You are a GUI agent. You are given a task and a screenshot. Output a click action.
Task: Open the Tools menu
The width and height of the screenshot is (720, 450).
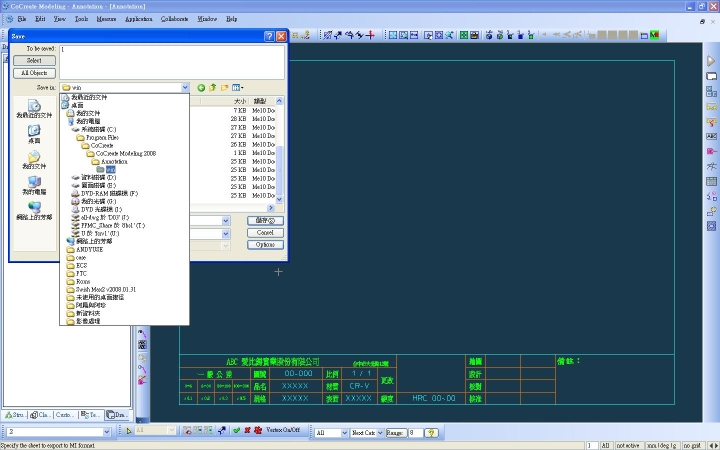pos(81,19)
